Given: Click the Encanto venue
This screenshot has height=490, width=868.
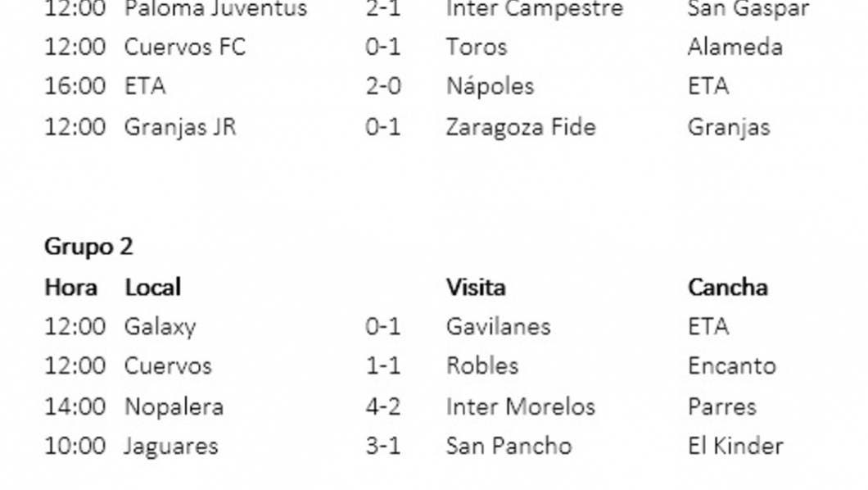Looking at the screenshot, I should click(732, 366).
